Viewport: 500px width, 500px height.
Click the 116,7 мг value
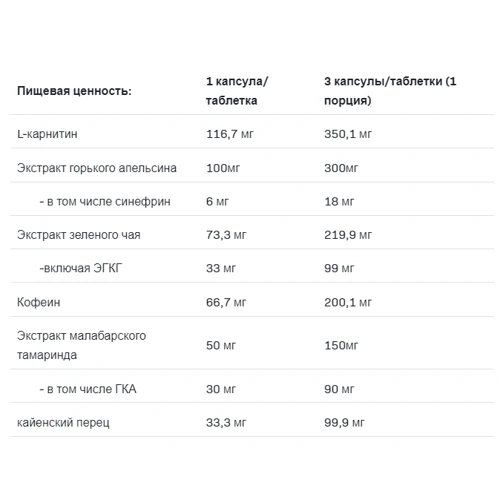point(230,134)
